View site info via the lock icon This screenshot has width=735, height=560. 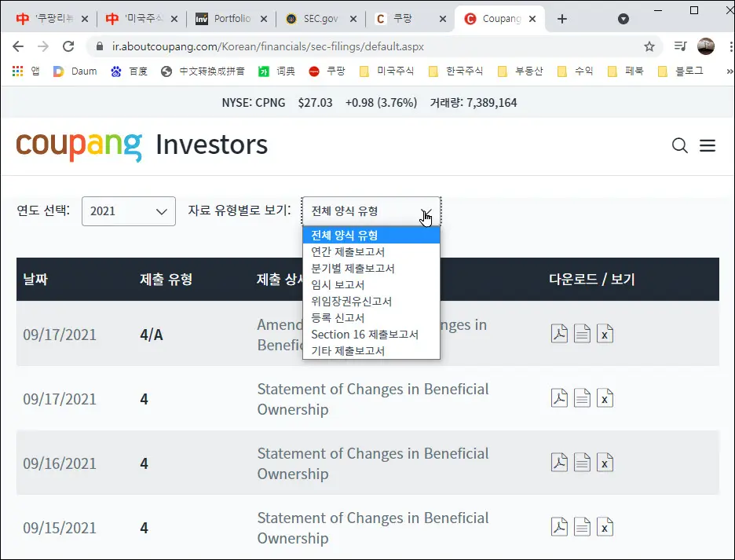100,46
